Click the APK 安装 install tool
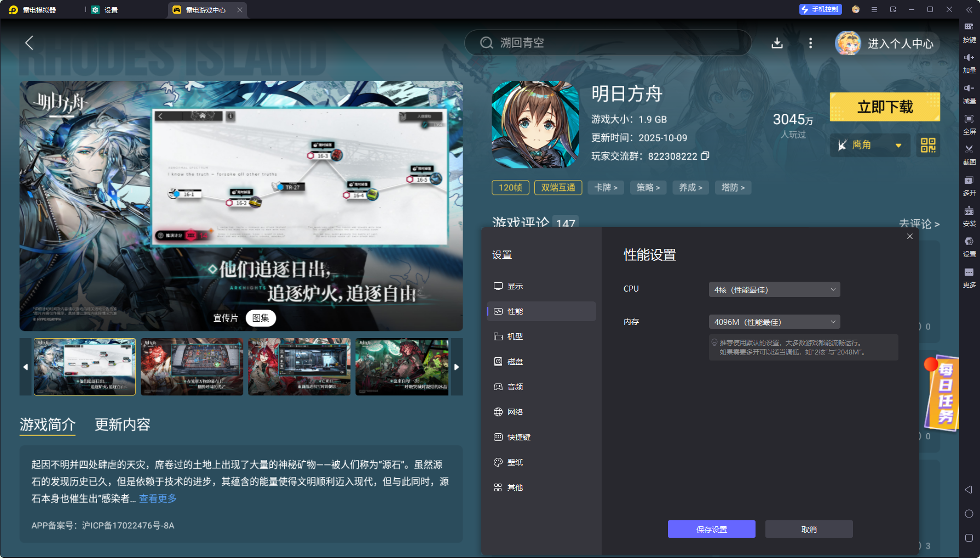 (969, 216)
